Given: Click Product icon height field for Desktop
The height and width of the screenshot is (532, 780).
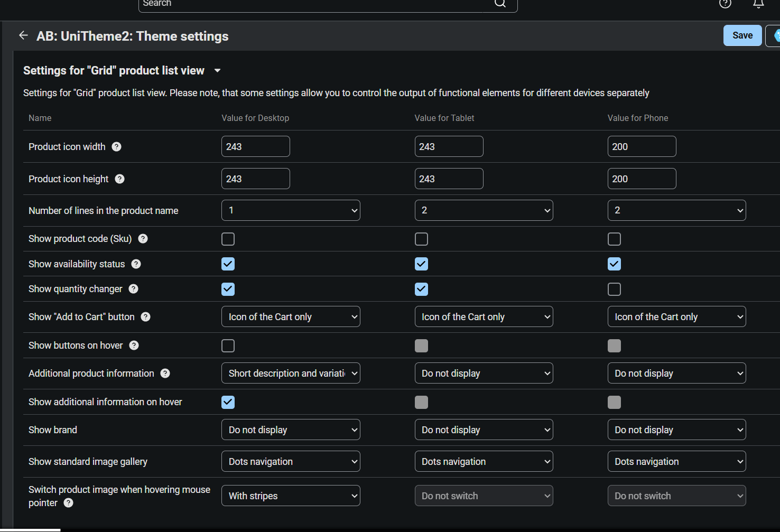Looking at the screenshot, I should pyautogui.click(x=255, y=179).
